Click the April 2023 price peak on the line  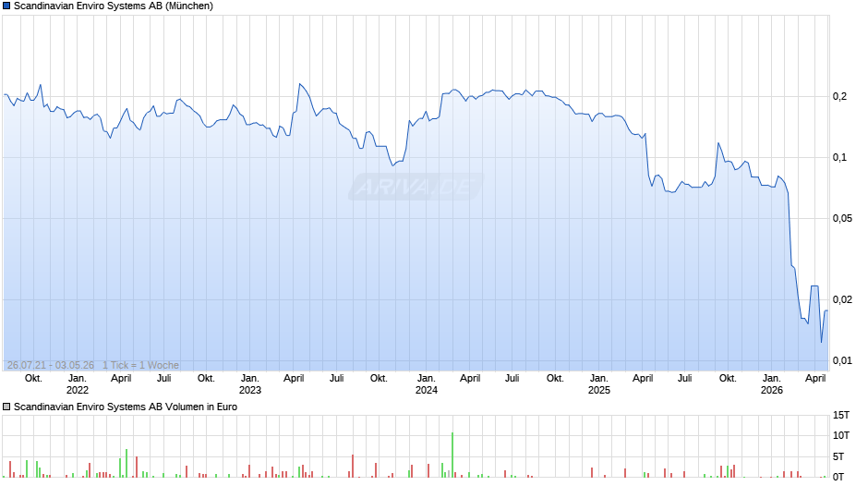click(299, 84)
